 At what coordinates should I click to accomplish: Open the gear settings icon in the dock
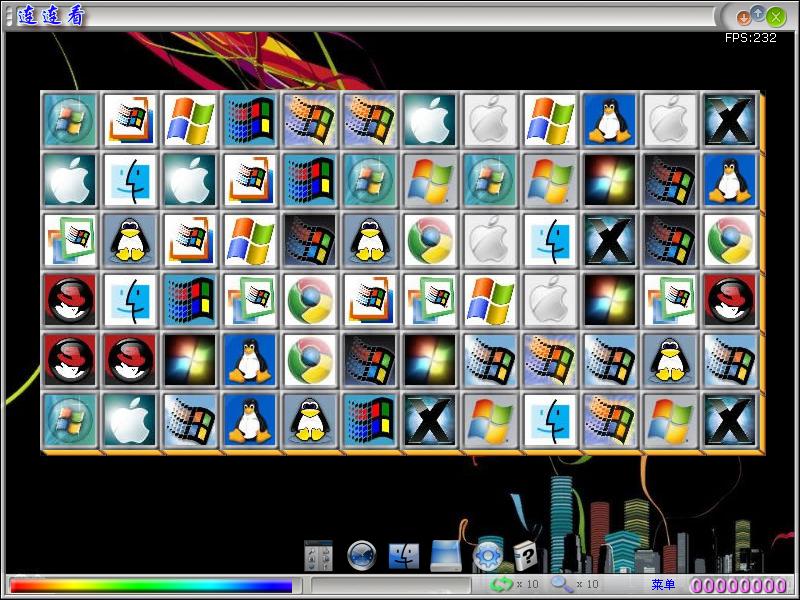click(488, 556)
